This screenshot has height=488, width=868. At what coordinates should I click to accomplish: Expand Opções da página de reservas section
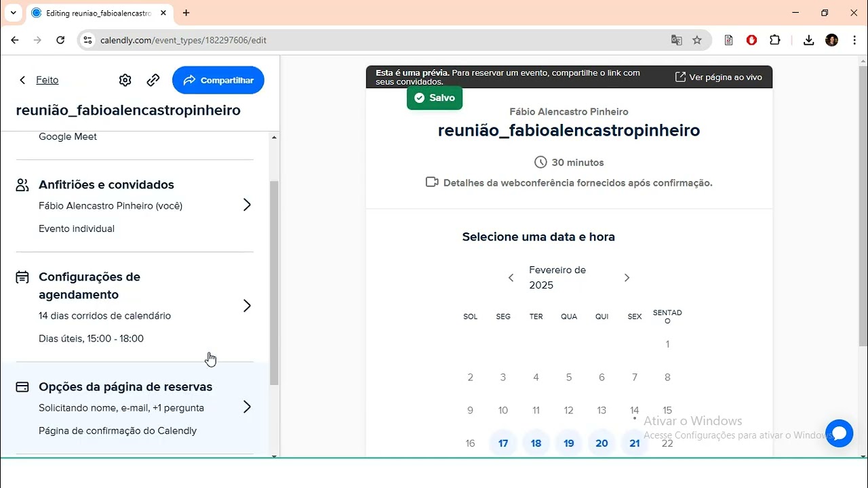click(x=247, y=407)
